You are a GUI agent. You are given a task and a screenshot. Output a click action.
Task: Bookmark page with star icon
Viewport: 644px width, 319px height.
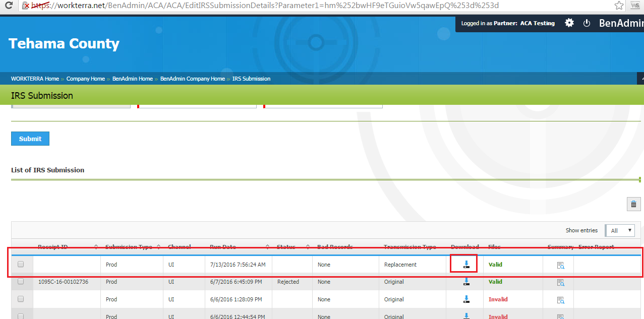pyautogui.click(x=619, y=6)
